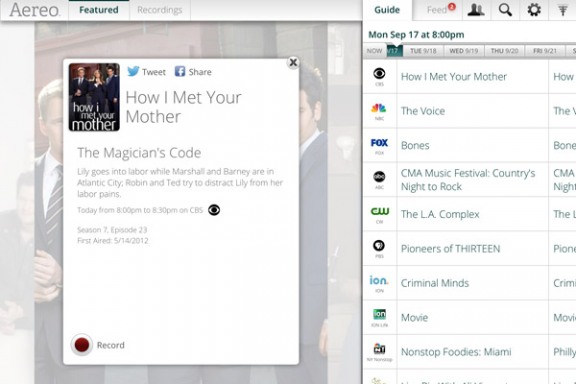
Task: Click the red Record button
Action: (82, 345)
